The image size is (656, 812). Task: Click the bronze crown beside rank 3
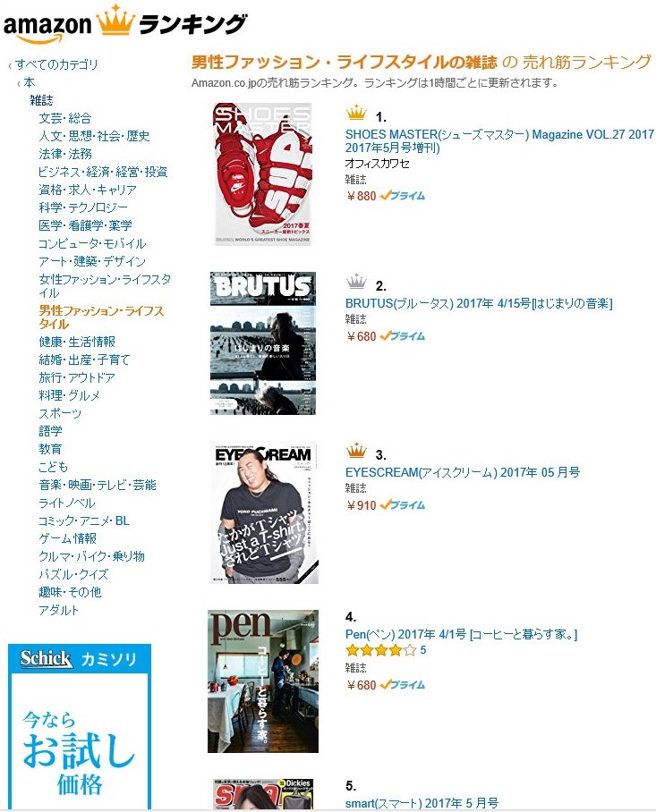[x=356, y=451]
